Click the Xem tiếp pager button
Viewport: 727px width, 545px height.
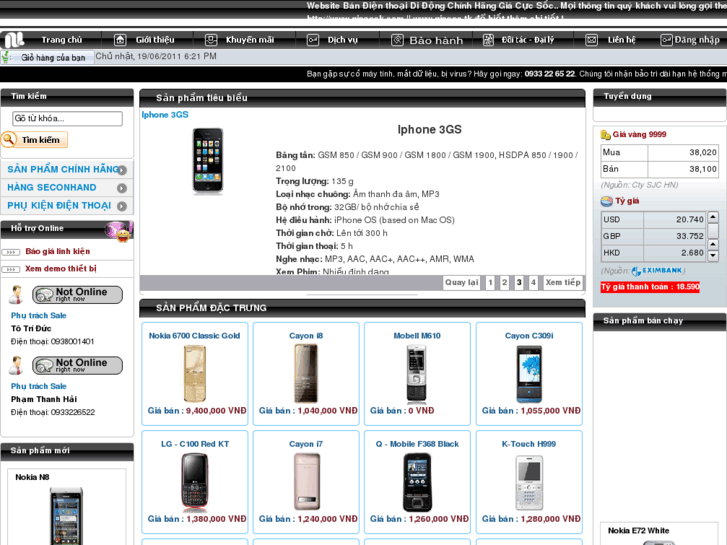pos(563,282)
